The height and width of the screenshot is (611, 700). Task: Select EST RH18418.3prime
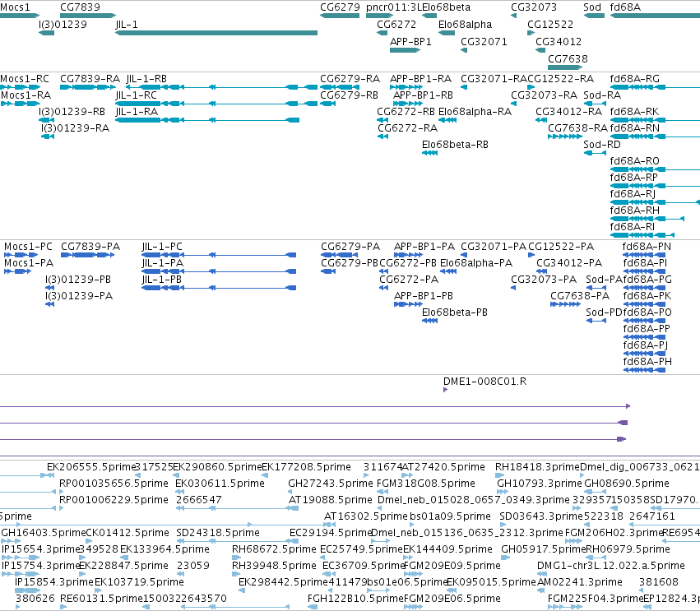coord(499,475)
